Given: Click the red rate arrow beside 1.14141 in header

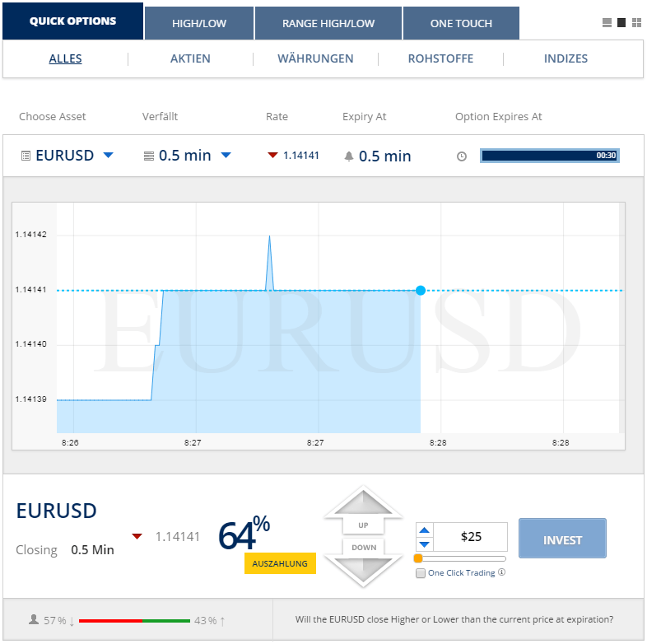Looking at the screenshot, I should pyautogui.click(x=272, y=155).
